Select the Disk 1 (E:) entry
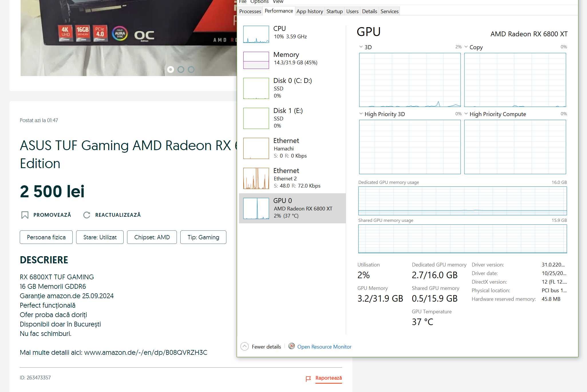The image size is (587, 392). point(292,118)
